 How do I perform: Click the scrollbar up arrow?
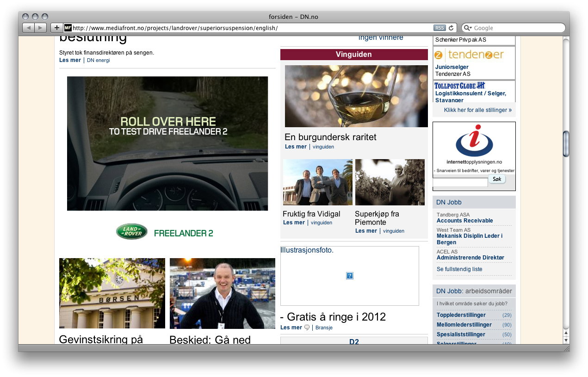566,333
